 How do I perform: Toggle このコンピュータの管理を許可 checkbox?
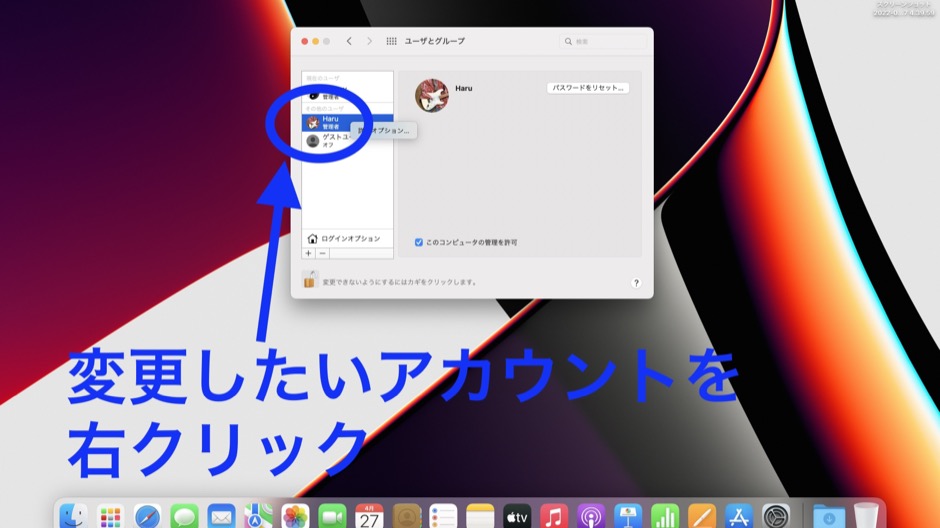[x=419, y=242]
